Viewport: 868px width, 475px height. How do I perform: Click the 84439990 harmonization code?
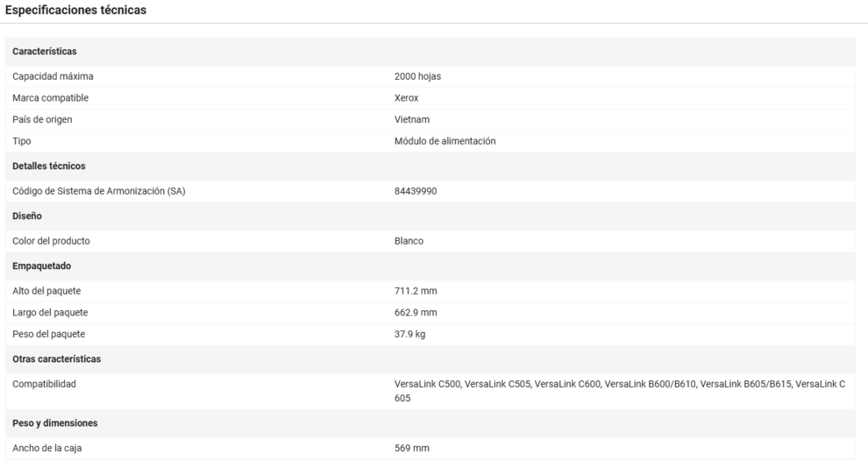416,191
